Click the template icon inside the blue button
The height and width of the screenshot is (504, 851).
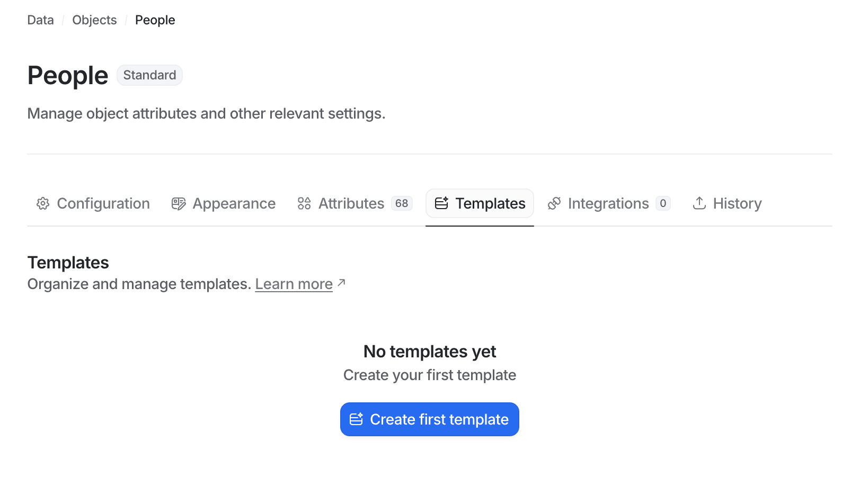(x=356, y=419)
